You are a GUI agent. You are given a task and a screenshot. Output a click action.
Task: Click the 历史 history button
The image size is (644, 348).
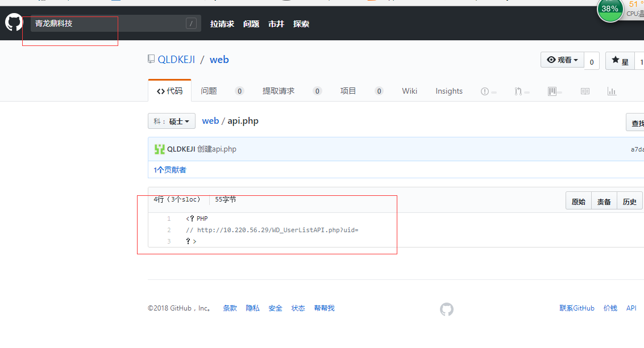tap(630, 202)
